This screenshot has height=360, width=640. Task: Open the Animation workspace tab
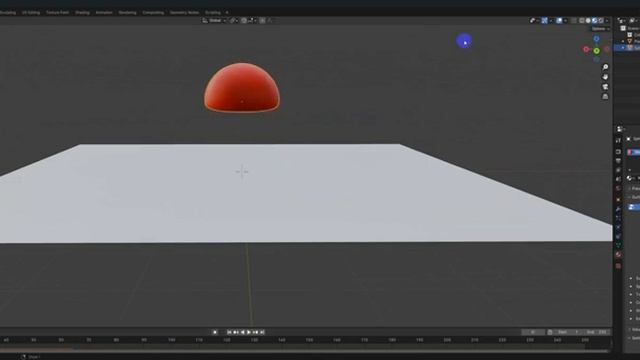pyautogui.click(x=104, y=13)
